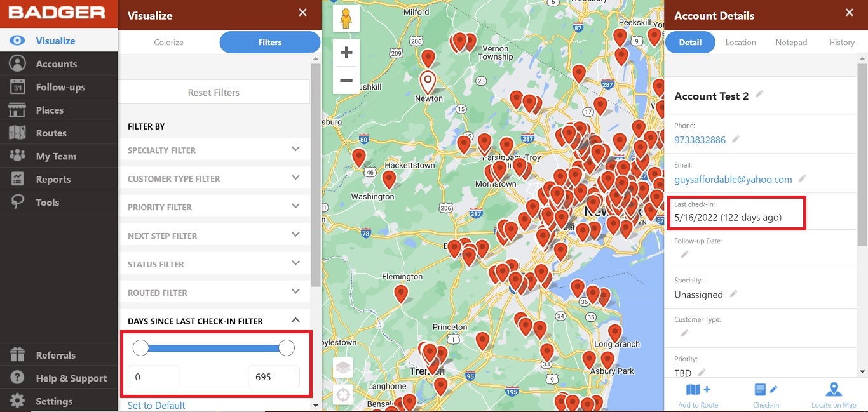This screenshot has width=868, height=412.
Task: Close the Account Details panel
Action: coord(850,13)
